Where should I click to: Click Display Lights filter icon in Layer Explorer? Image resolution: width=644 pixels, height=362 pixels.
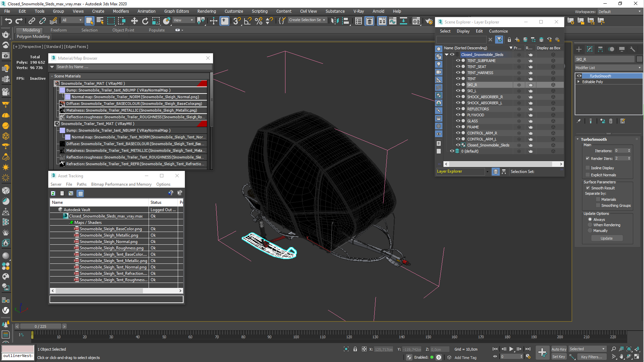click(439, 64)
